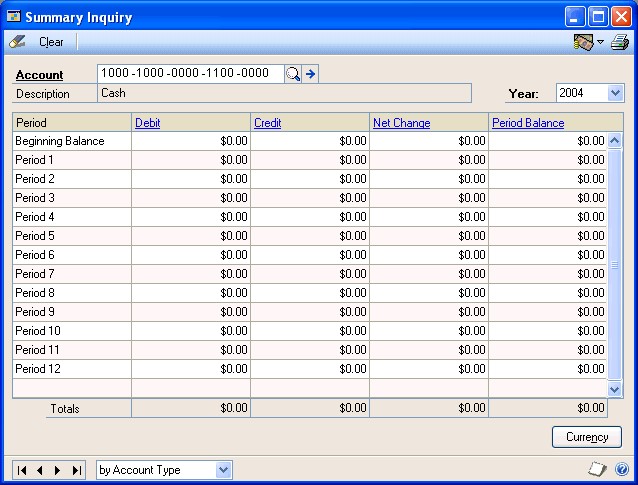The width and height of the screenshot is (638, 485).
Task: Click the blue help question mark icon
Action: [x=622, y=469]
